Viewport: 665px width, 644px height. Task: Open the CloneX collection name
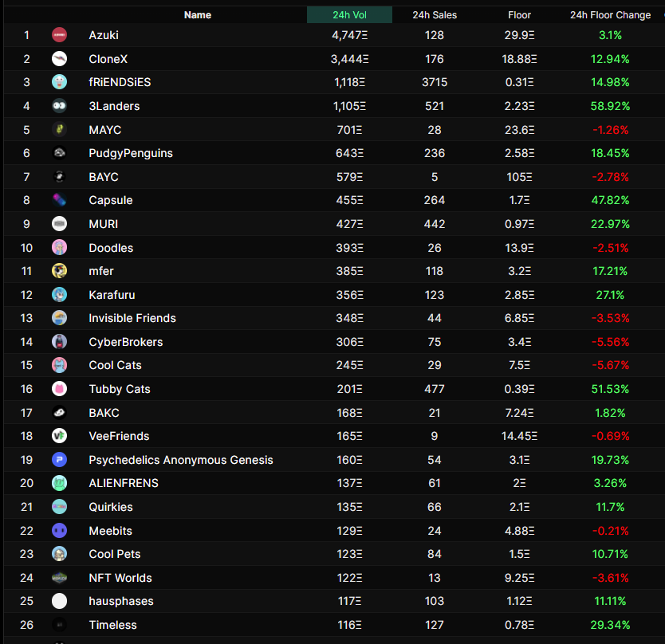[108, 58]
